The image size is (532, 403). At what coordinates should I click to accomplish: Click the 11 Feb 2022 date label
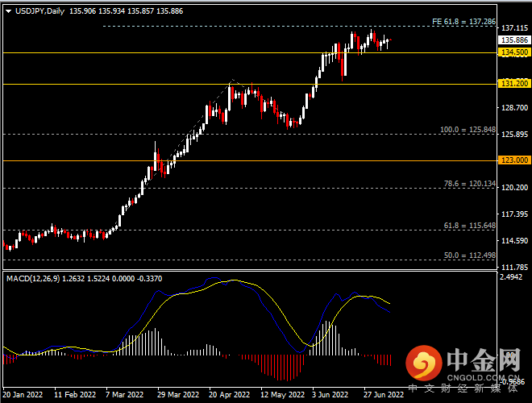tap(75, 395)
